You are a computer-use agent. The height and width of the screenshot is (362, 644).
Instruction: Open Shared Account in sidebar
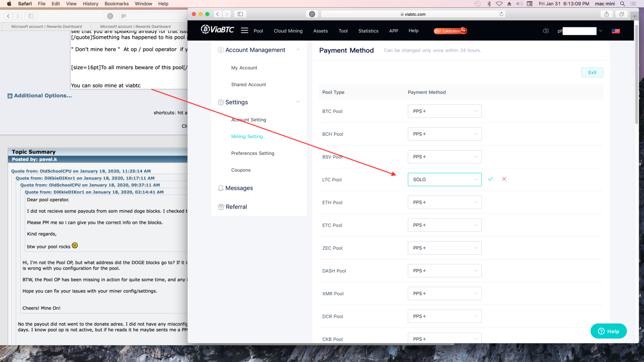coord(248,84)
